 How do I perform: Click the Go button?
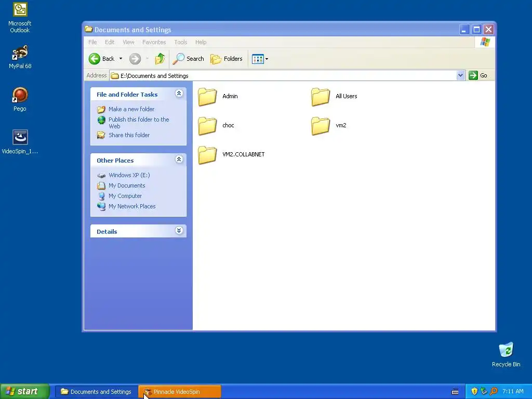pos(478,75)
